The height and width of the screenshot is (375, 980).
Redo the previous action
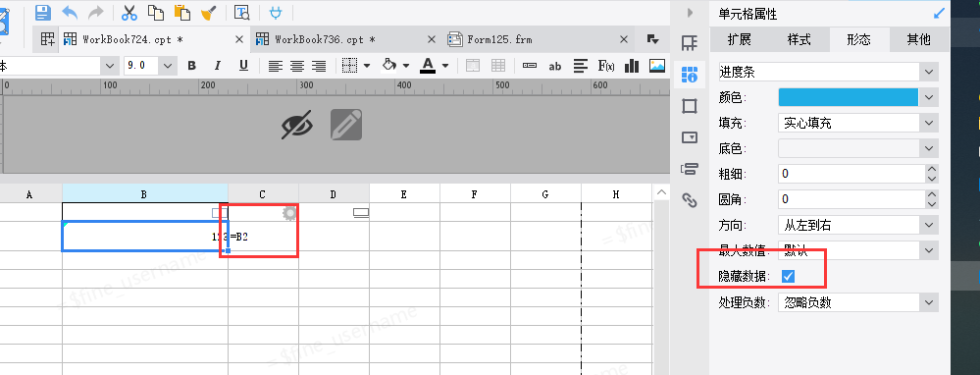(x=95, y=12)
